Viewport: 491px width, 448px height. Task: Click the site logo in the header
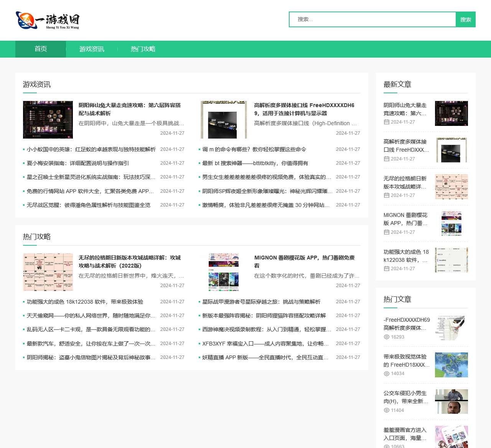click(48, 20)
